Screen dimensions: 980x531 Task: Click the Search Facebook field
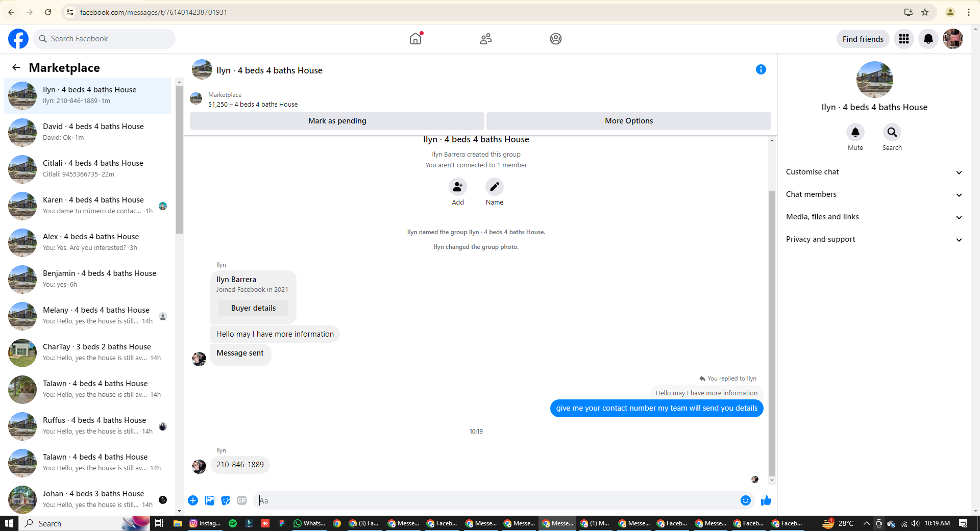click(x=104, y=39)
